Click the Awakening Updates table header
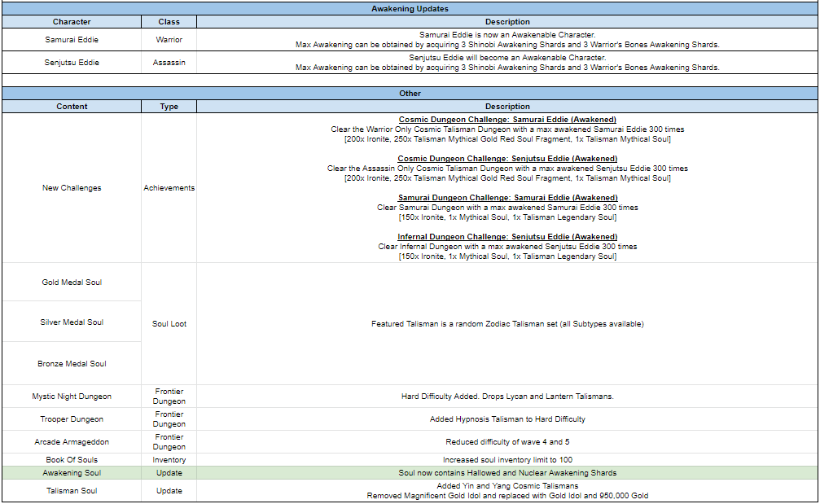Image resolution: width=820 pixels, height=504 pixels. (x=410, y=9)
